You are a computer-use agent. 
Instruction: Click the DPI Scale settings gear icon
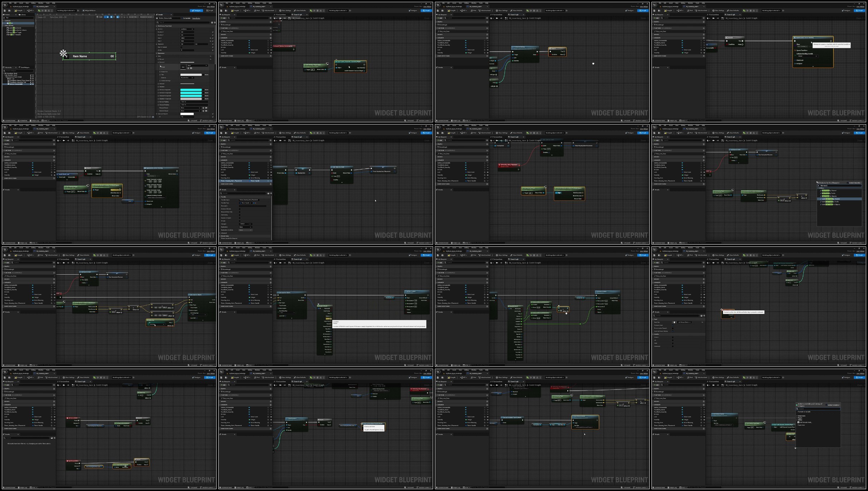[153, 117]
